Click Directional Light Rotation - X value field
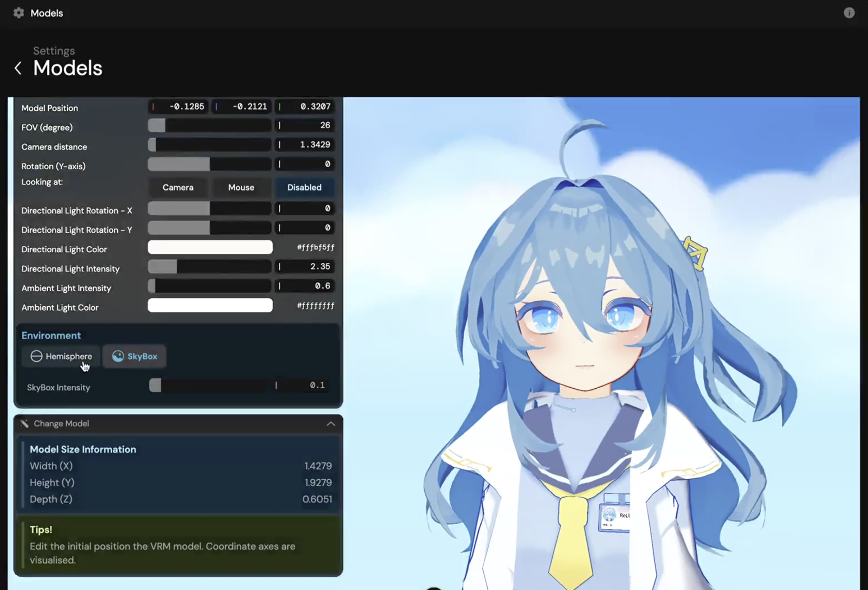The width and height of the screenshot is (868, 590). click(x=304, y=208)
